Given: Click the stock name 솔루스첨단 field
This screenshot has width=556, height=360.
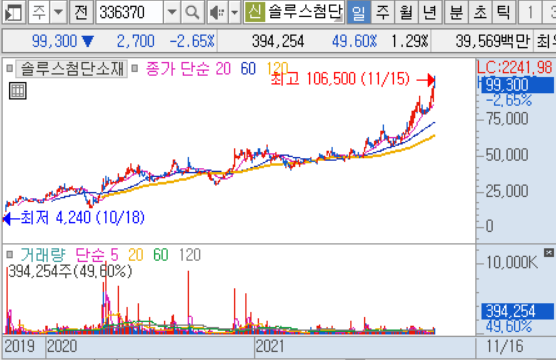Looking at the screenshot, I should point(305,12).
